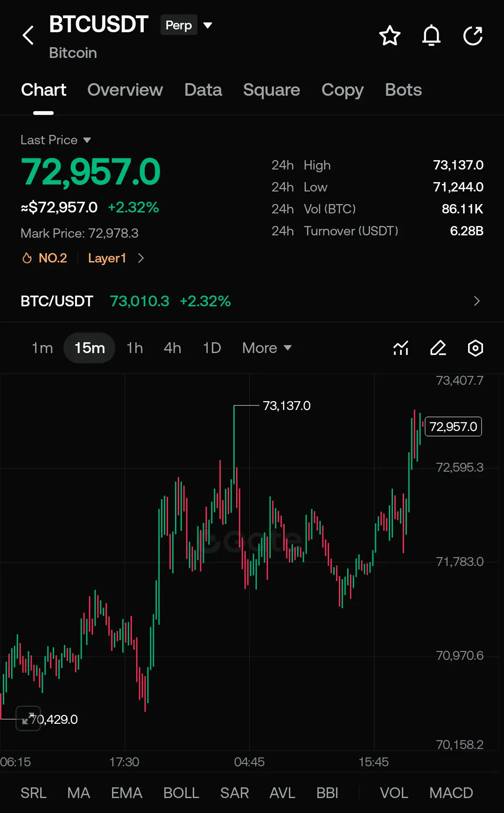Tap the current price tag 72,957.0 on chart

[x=453, y=426]
